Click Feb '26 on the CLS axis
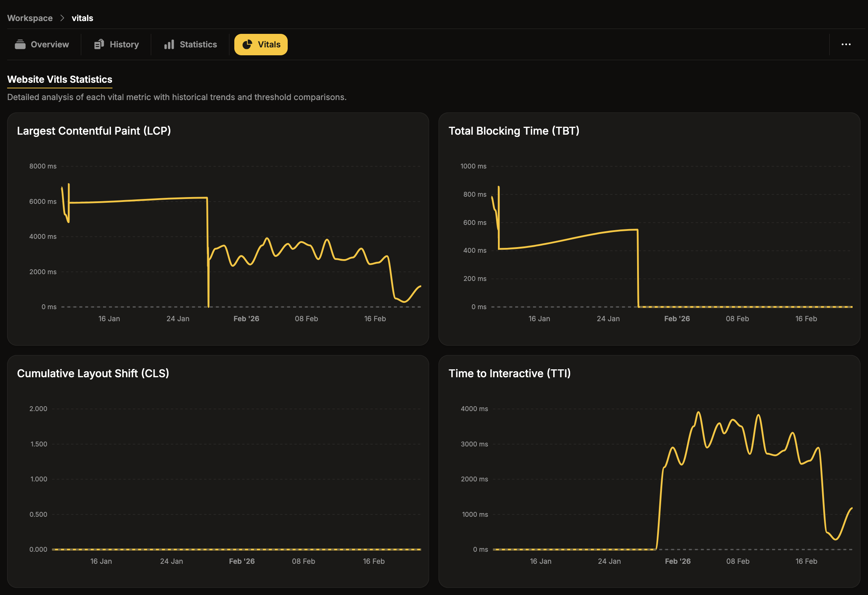 tap(242, 561)
